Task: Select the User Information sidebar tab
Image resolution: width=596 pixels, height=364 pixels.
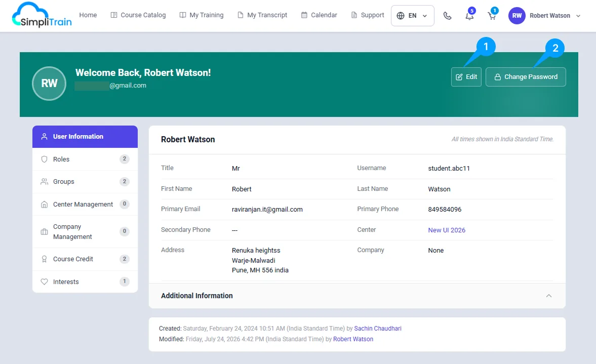Action: pos(85,136)
